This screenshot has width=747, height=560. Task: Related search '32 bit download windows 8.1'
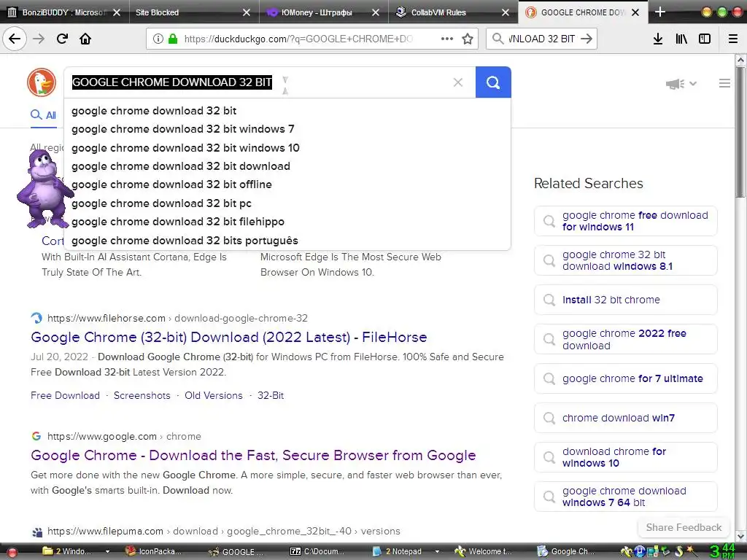(x=625, y=260)
